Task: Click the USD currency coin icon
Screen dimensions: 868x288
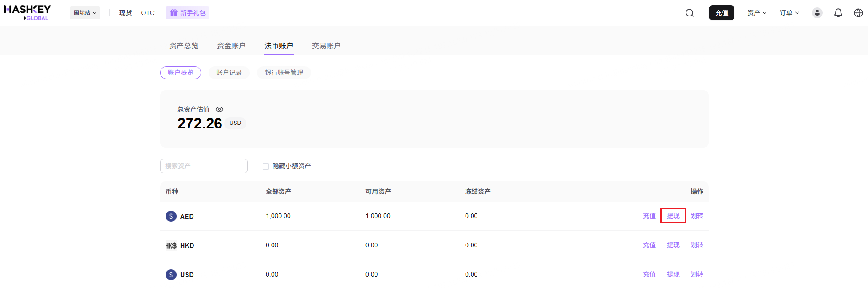Action: click(171, 275)
